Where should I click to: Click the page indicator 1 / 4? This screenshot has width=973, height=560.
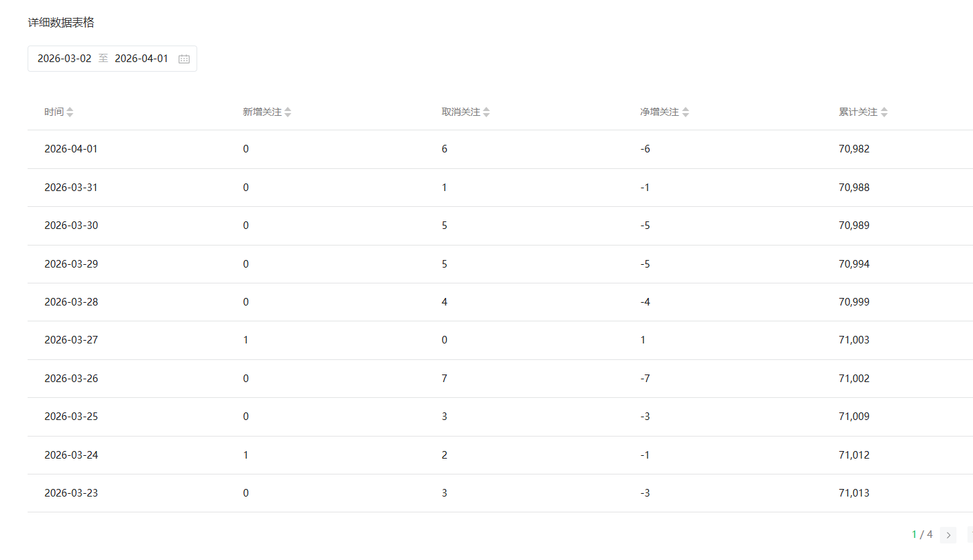(922, 534)
